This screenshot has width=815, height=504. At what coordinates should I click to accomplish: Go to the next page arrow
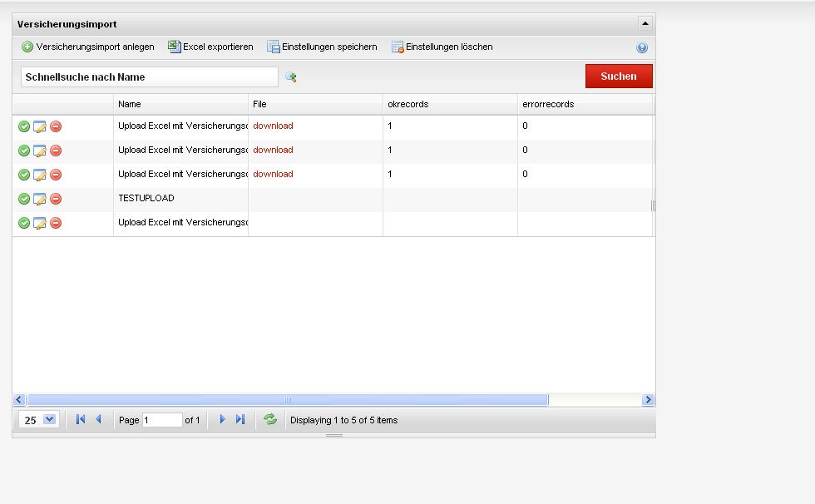coord(222,420)
